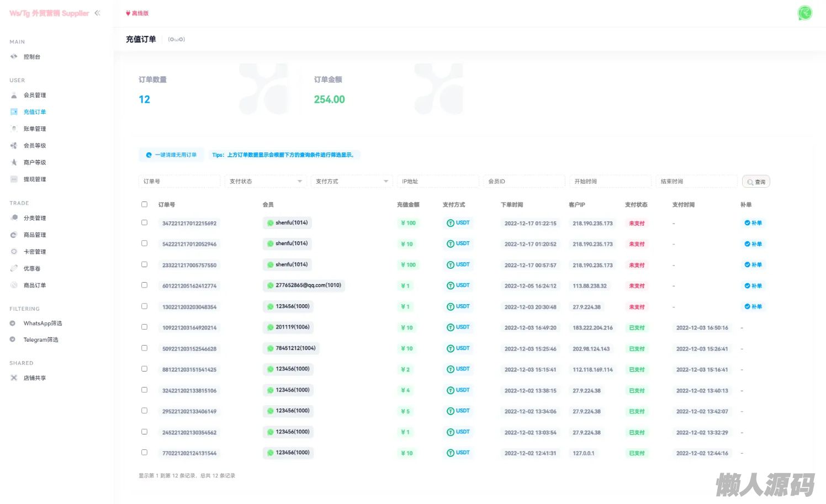This screenshot has width=826, height=504.
Task: Open the 支付方式 filter dropdown
Action: coord(352,181)
